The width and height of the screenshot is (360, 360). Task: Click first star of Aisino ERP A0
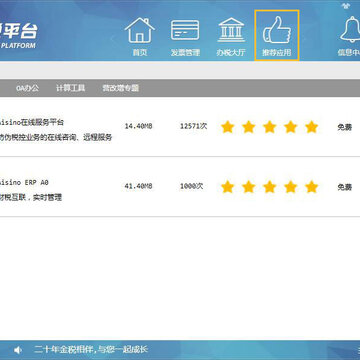pyautogui.click(x=227, y=187)
